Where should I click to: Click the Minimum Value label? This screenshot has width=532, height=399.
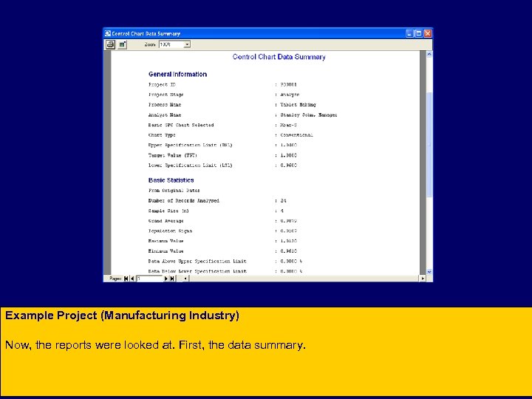166,251
